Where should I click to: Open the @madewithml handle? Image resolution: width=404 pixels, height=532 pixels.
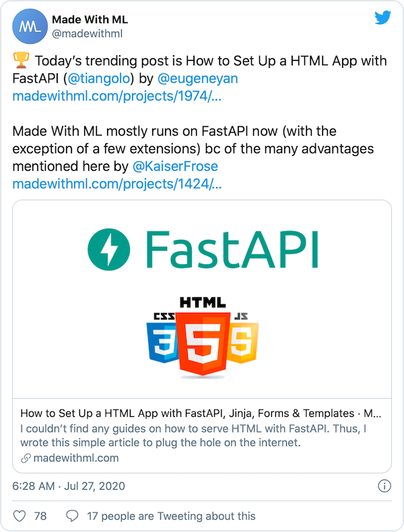pyautogui.click(x=87, y=34)
